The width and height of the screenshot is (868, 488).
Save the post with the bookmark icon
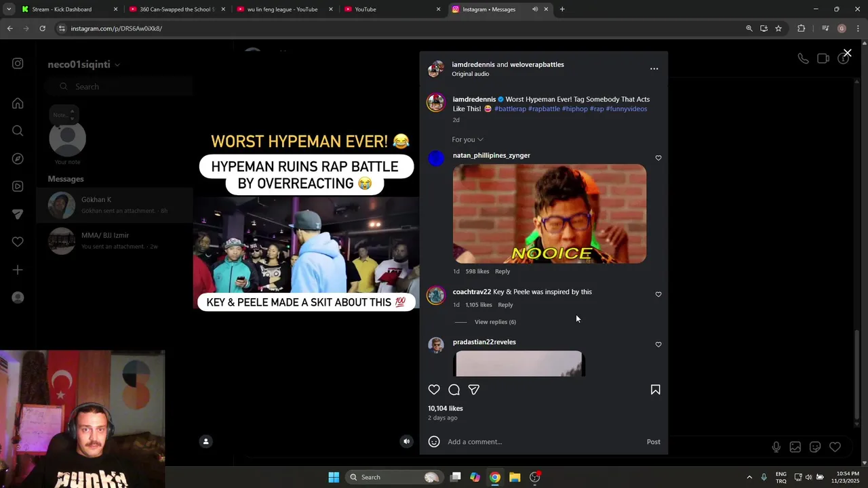point(656,390)
